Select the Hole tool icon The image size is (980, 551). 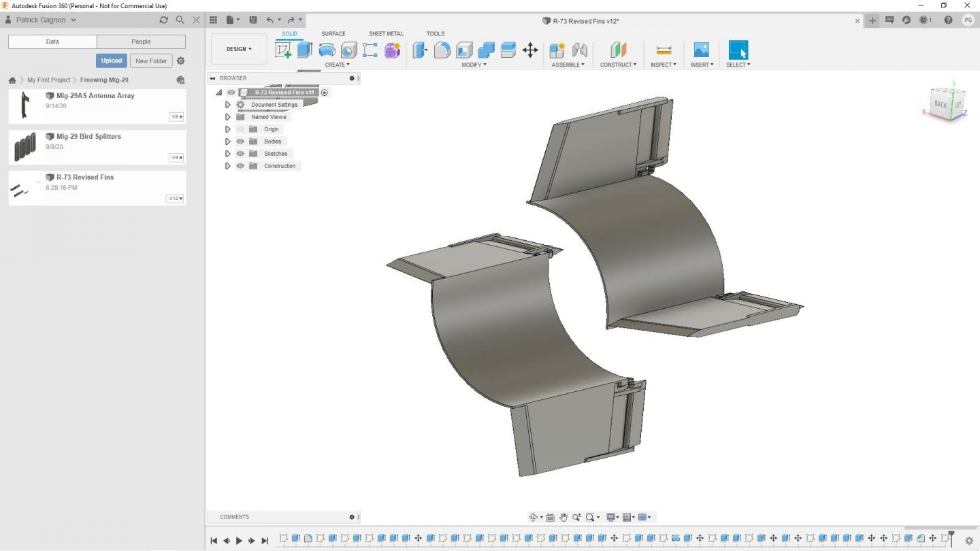click(348, 50)
